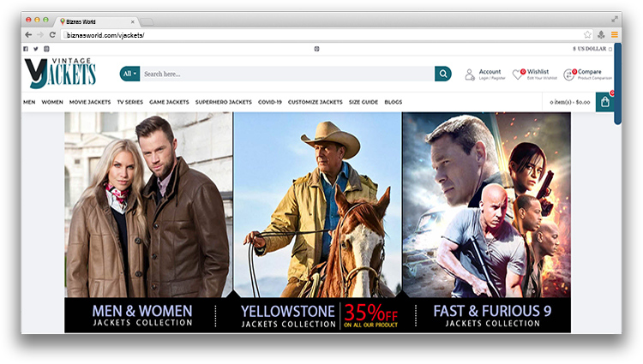Click the page vertical scrollbar thumb
The image size is (643, 364).
click(x=617, y=84)
